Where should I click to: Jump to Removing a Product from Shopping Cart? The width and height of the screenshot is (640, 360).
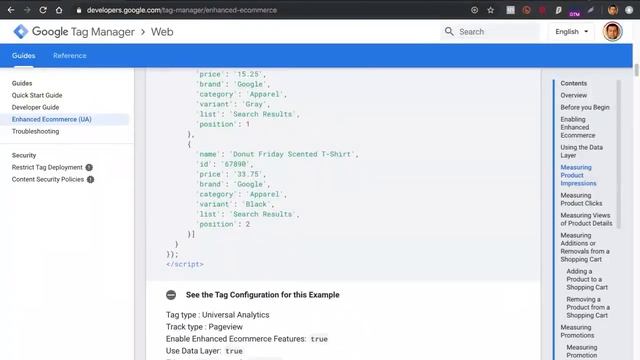[588, 307]
